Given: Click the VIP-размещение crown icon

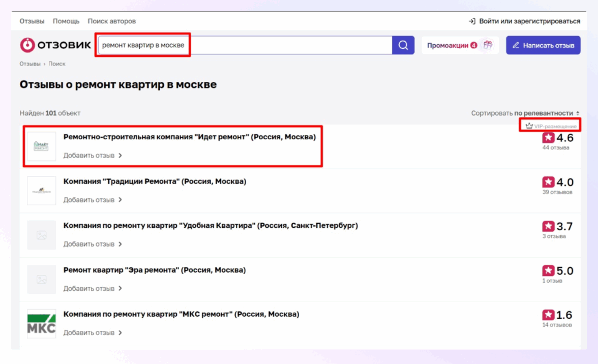Looking at the screenshot, I should pos(529,126).
